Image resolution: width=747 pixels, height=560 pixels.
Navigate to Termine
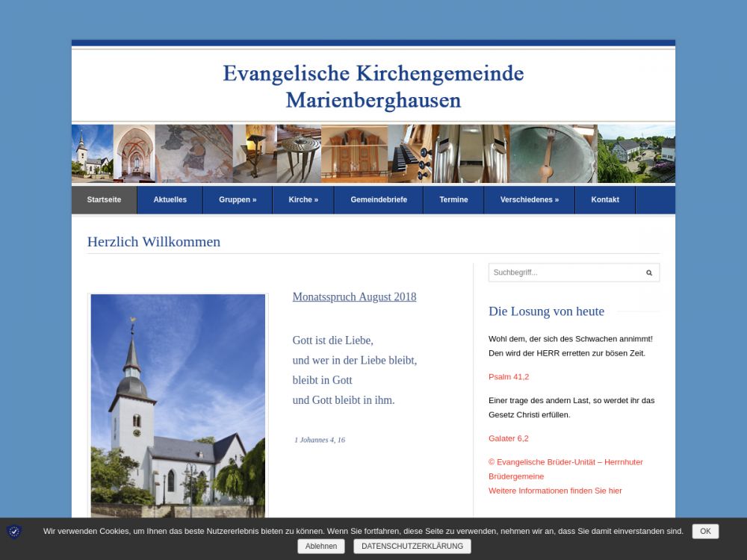click(453, 200)
